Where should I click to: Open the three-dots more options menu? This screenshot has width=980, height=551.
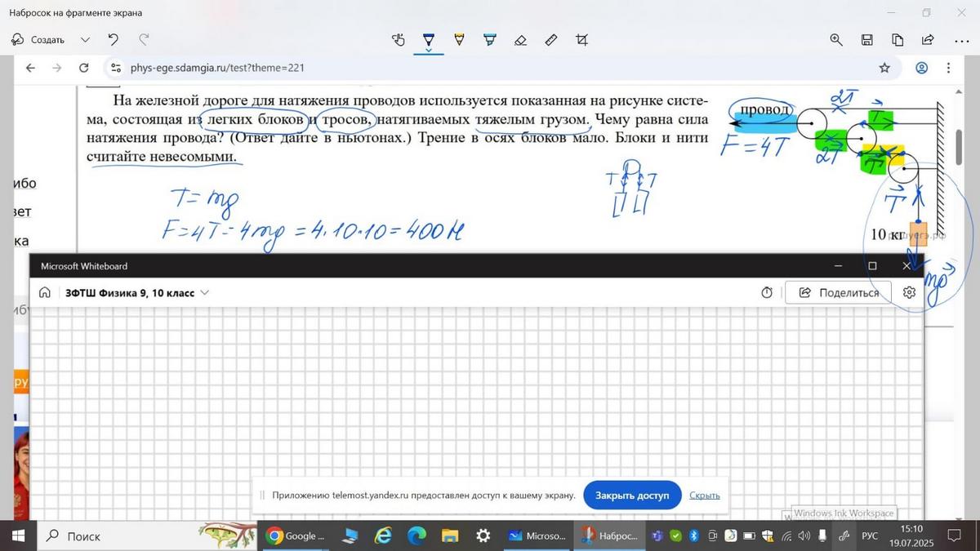[x=960, y=40]
